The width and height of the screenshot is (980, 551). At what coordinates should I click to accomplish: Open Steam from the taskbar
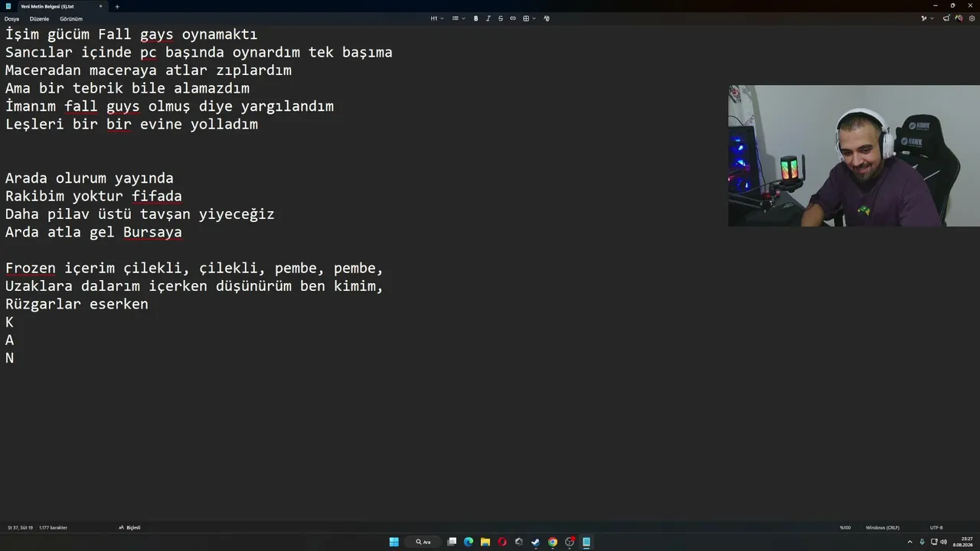pos(536,542)
